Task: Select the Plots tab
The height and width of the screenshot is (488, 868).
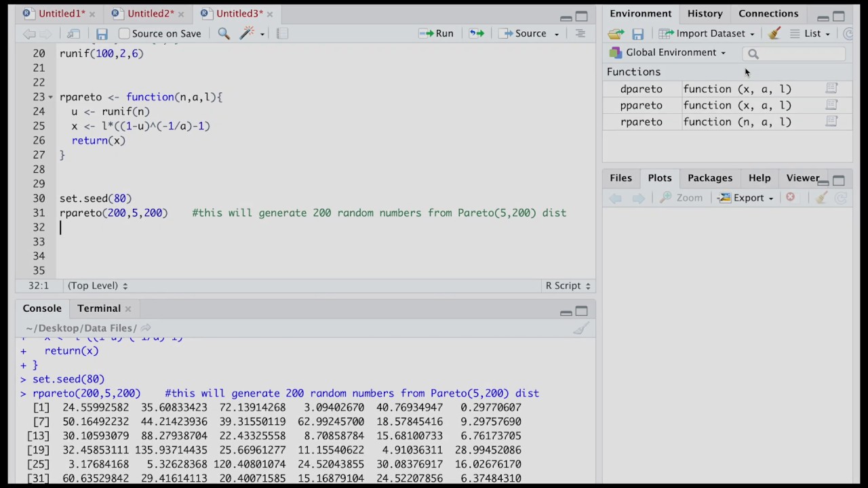Action: coord(660,178)
